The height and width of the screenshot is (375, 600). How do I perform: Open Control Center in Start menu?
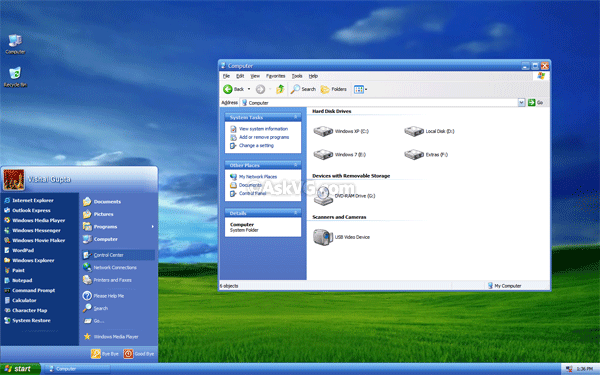[x=118, y=255]
